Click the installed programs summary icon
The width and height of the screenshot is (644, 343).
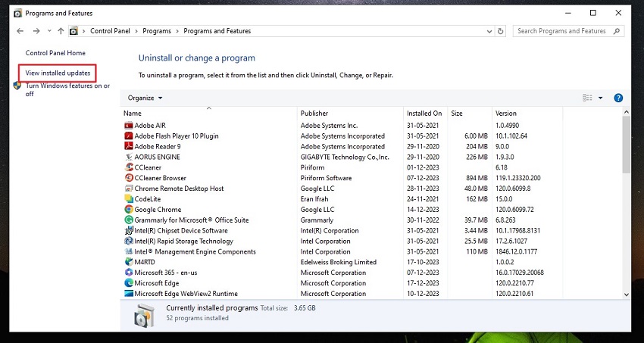tap(144, 315)
